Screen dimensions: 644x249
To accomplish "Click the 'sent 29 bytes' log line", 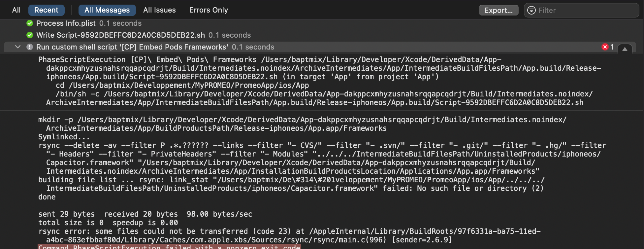I will pos(145,214).
